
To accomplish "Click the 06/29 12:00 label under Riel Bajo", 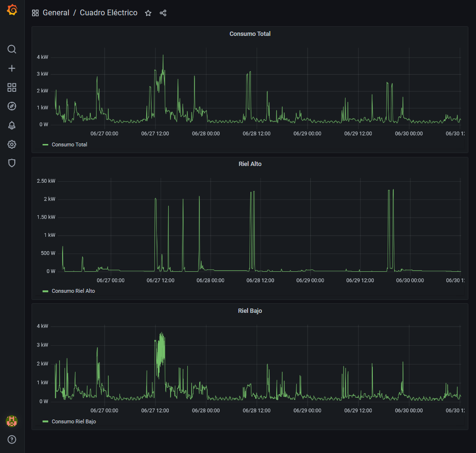I will (358, 411).
